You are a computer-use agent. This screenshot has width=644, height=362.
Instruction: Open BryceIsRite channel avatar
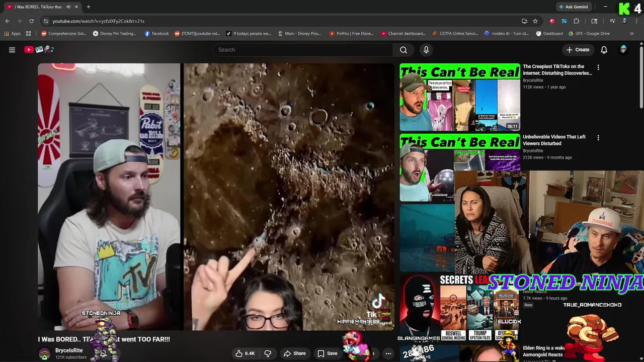[45, 353]
